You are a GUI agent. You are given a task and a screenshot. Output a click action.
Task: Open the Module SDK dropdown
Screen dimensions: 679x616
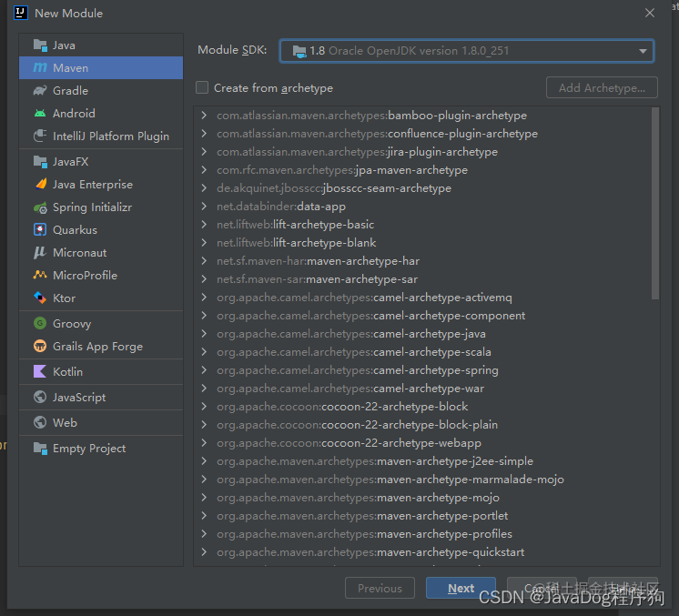coord(467,51)
